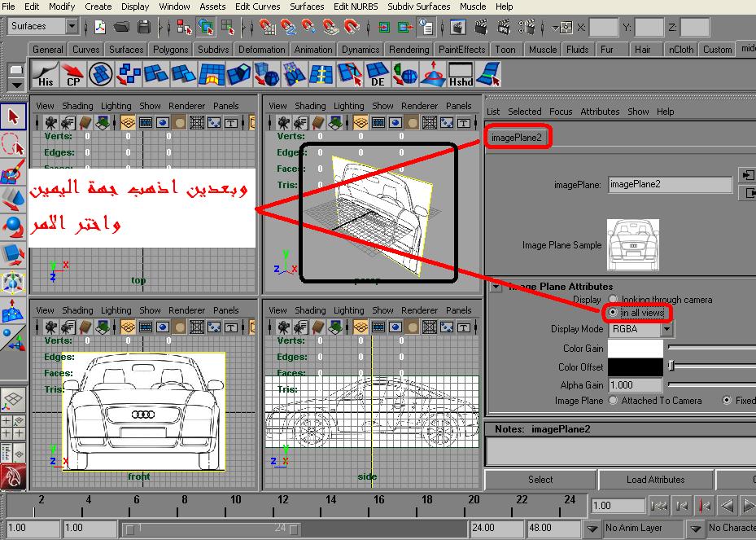Viewport: 756px width, 540px height.
Task: Open Color Offset black color swatch
Action: tap(636, 367)
